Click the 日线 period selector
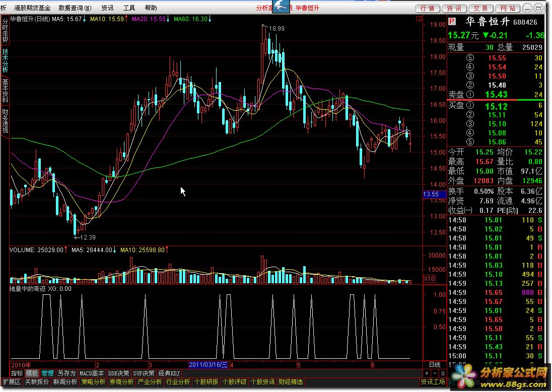This screenshot has width=552, height=392. coord(435,365)
